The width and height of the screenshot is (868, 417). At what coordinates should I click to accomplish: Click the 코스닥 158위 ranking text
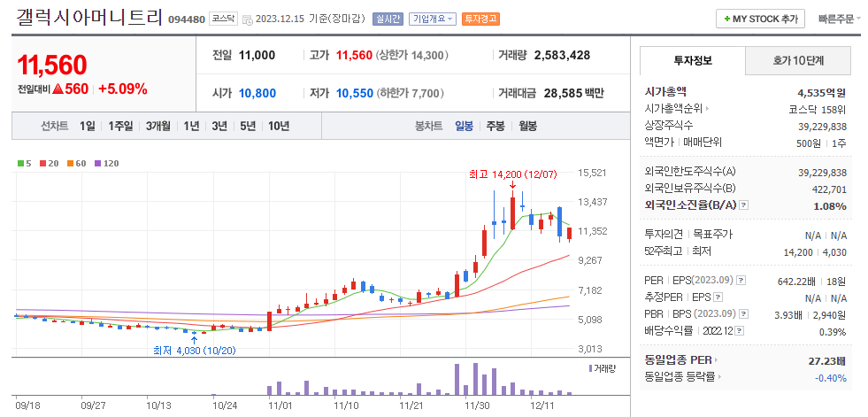pos(817,109)
